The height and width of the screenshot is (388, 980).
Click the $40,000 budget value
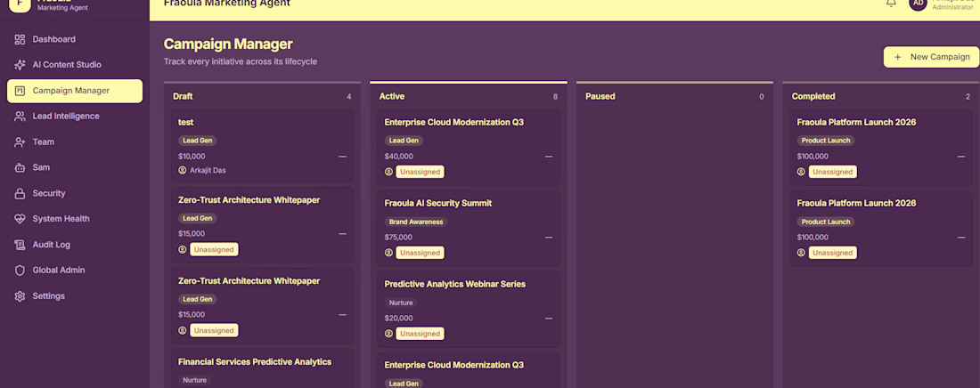coord(398,157)
